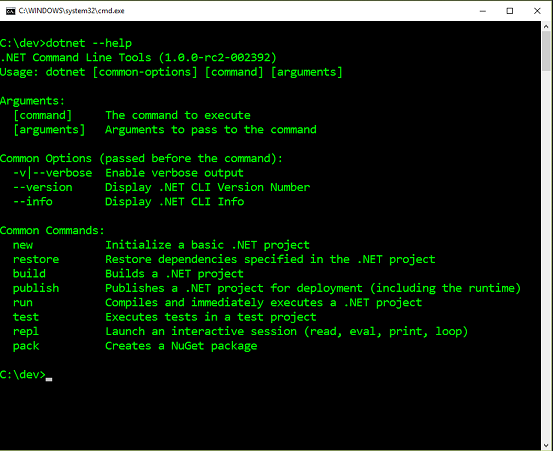Click the 'test' command name
The width and height of the screenshot is (553, 451).
pyautogui.click(x=26, y=317)
